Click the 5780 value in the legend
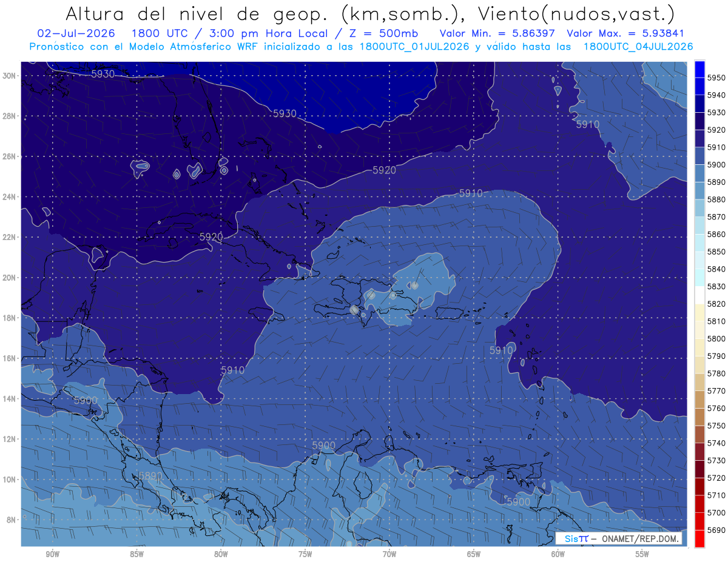Image resolution: width=728 pixels, height=562 pixels. (716, 373)
